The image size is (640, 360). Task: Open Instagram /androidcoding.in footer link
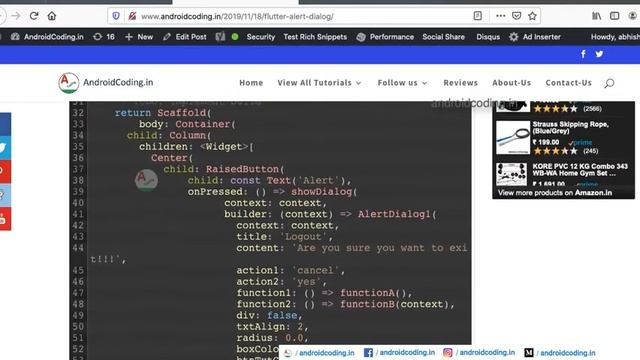[x=479, y=353]
